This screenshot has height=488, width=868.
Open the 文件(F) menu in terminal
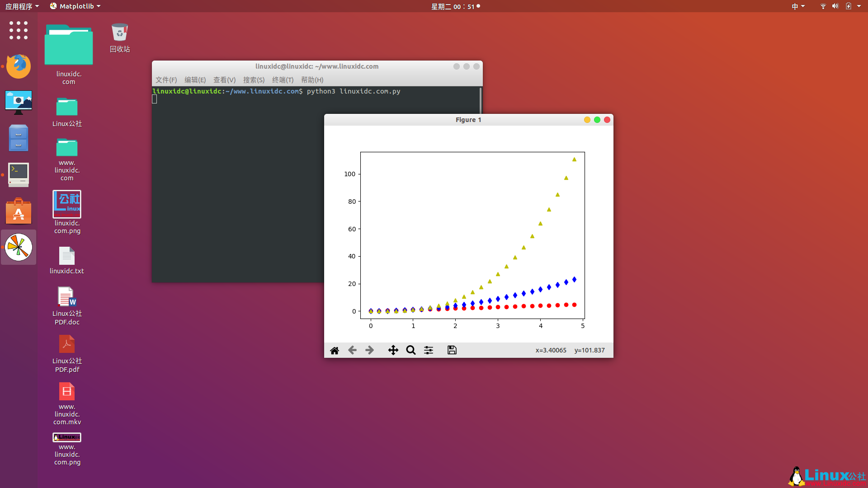(x=166, y=80)
